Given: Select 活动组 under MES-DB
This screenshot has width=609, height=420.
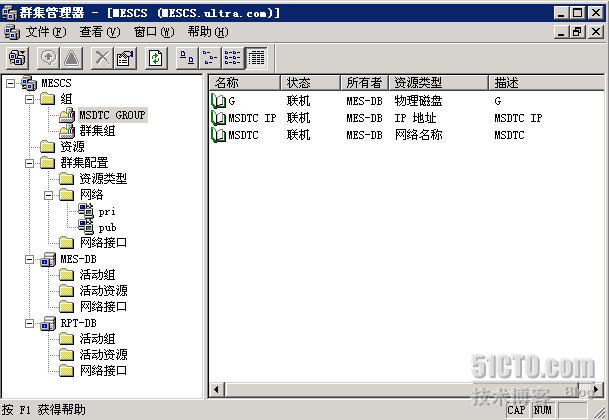Looking at the screenshot, I should [97, 275].
